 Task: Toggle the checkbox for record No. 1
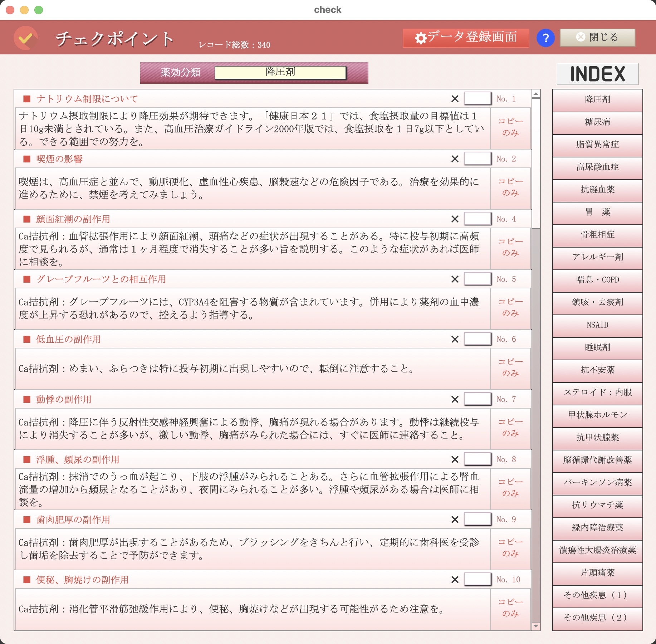point(478,98)
